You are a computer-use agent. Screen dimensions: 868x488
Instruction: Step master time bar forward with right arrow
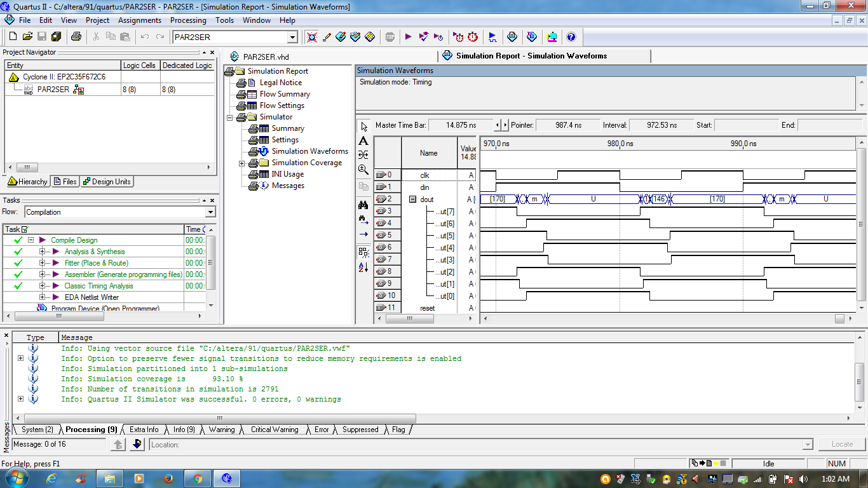point(505,125)
